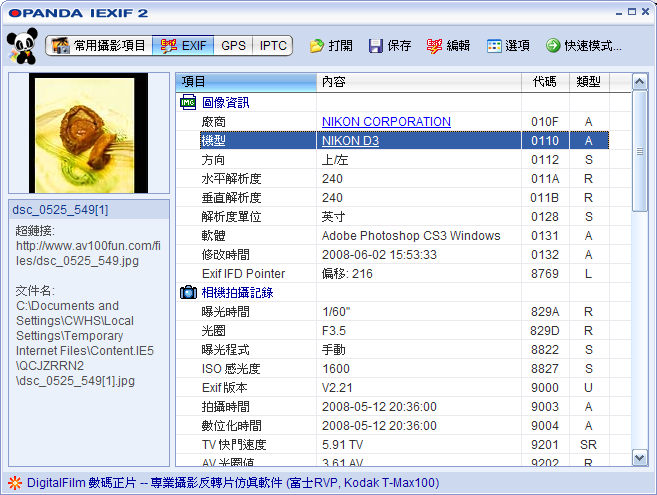
Task: Click the 打開 open folder button
Action: pyautogui.click(x=331, y=45)
